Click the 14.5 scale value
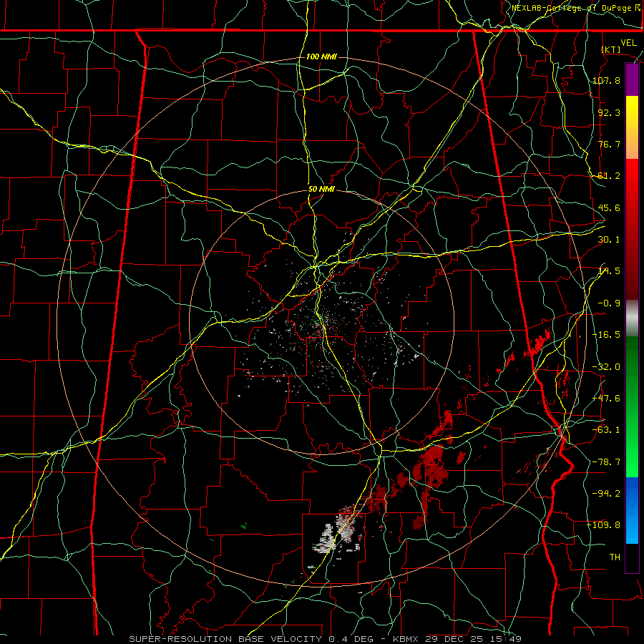This screenshot has height=644, width=644. tap(609, 271)
